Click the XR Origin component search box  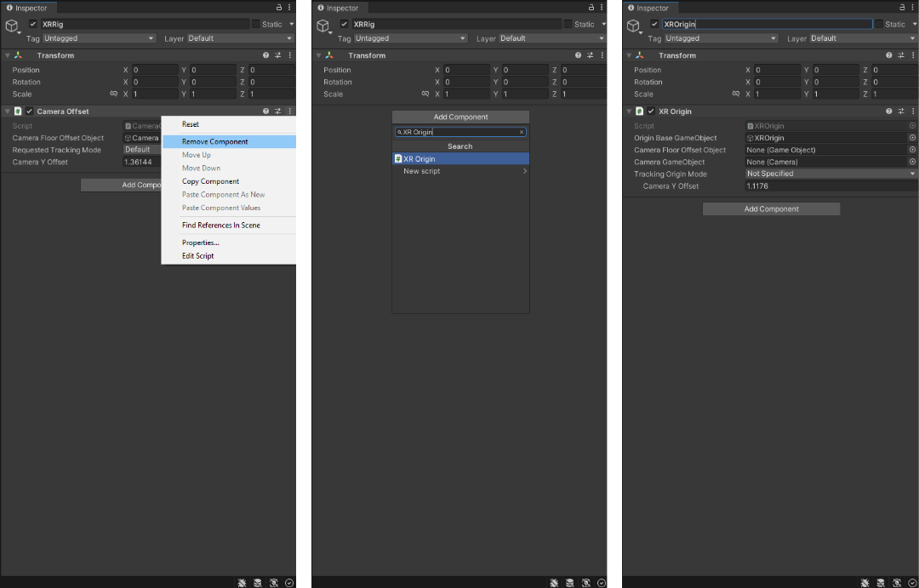(460, 132)
